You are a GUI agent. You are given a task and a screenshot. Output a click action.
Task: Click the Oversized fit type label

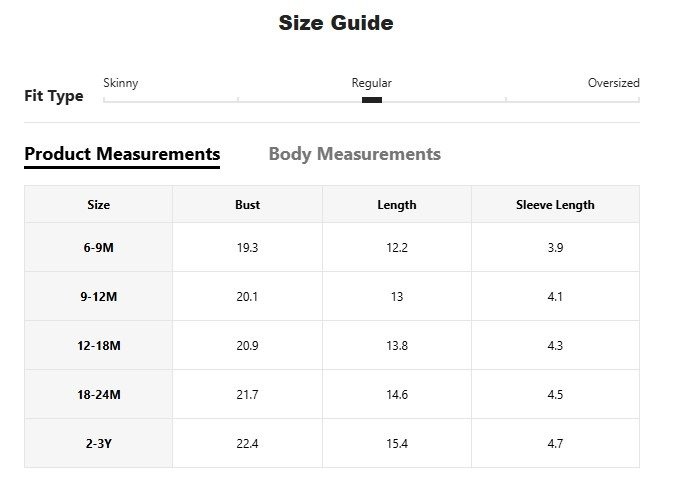[x=613, y=83]
